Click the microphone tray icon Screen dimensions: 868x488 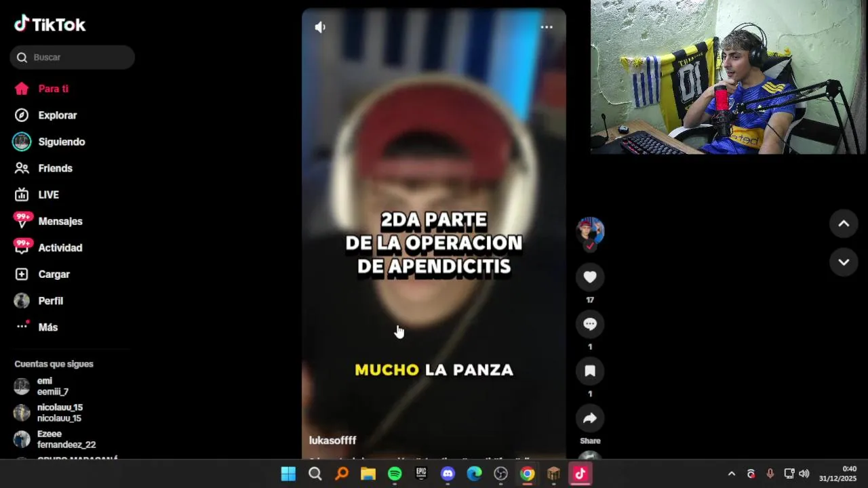pyautogui.click(x=770, y=474)
